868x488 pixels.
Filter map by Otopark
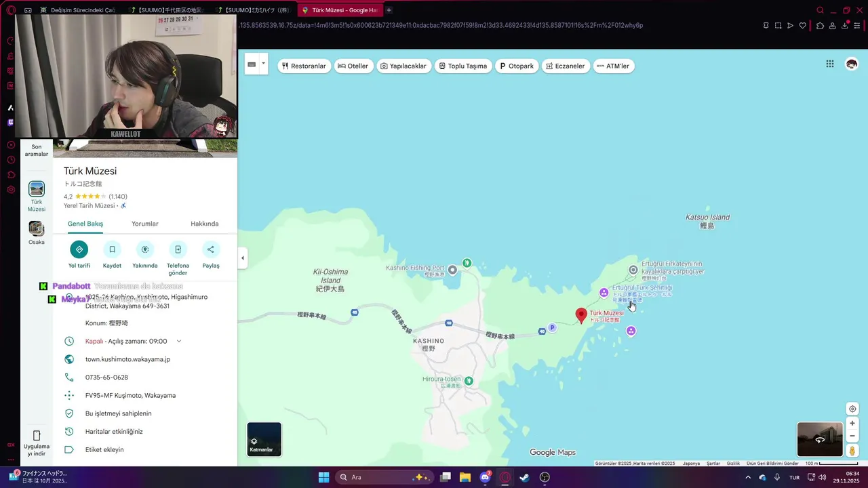tap(517, 66)
